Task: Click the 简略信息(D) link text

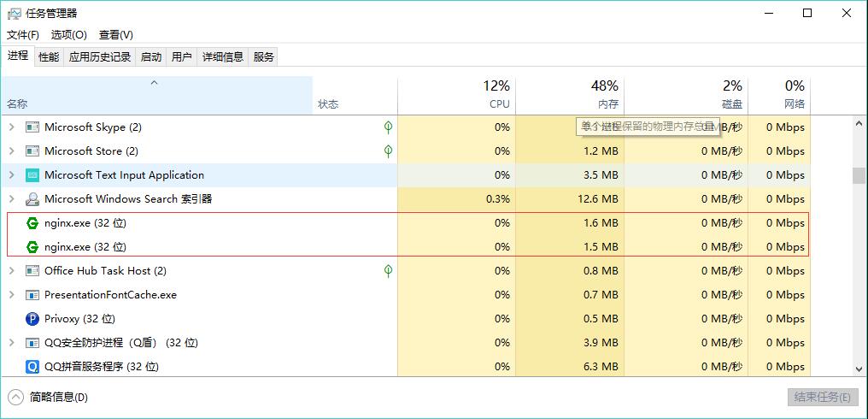Action: click(59, 398)
